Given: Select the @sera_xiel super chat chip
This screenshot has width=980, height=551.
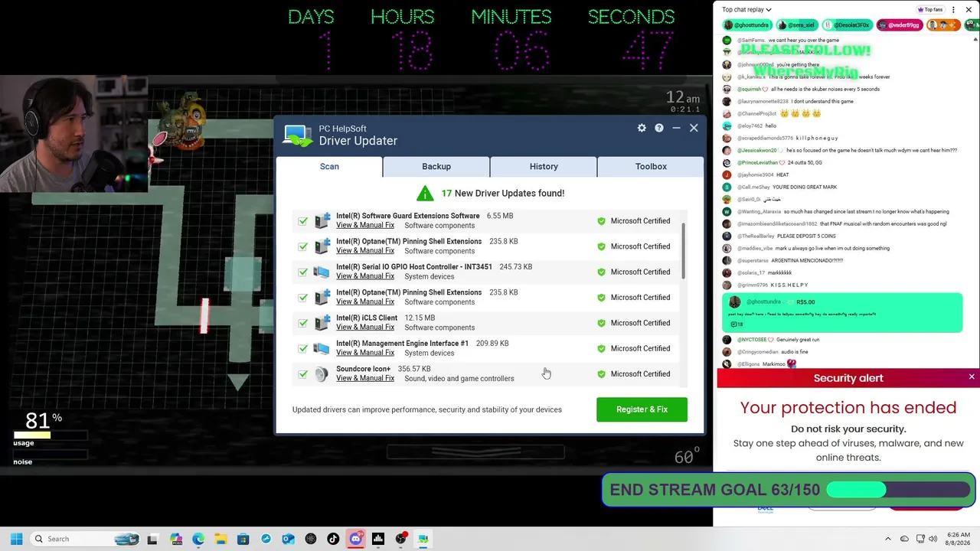Looking at the screenshot, I should pyautogui.click(x=795, y=25).
